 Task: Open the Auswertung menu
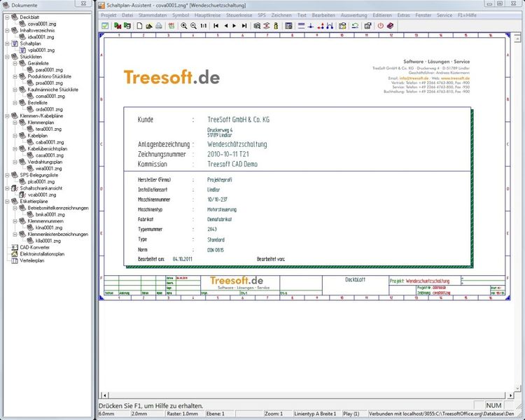tap(354, 15)
